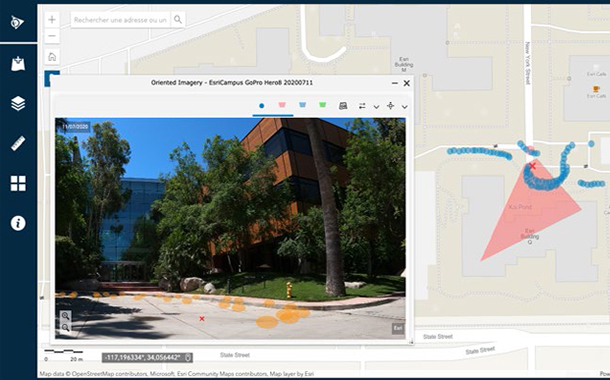This screenshot has width=610, height=380.
Task: Open the add data sidebar icon
Action: (x=18, y=64)
